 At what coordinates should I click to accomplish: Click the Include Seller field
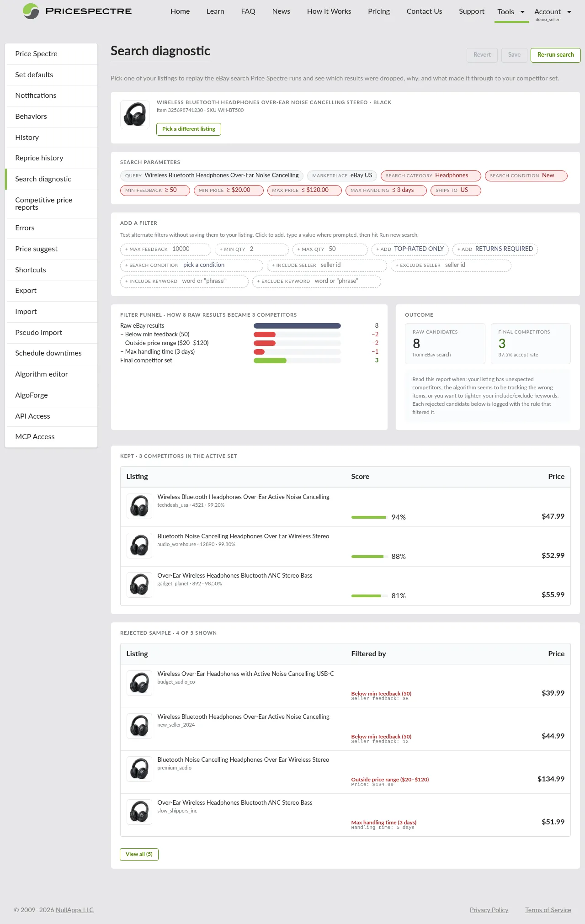tap(327, 266)
